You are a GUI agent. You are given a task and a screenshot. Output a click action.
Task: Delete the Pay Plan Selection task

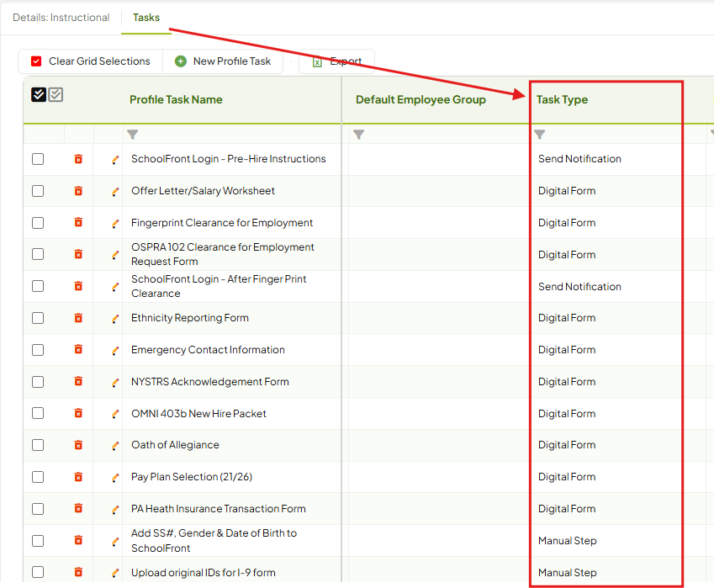click(78, 477)
